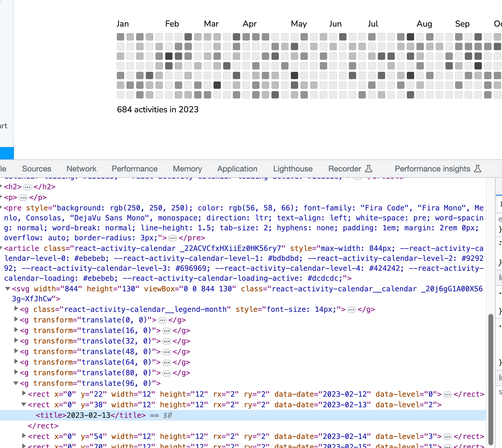
Task: Click the flask icon next to Recorder
Action: 369,169
